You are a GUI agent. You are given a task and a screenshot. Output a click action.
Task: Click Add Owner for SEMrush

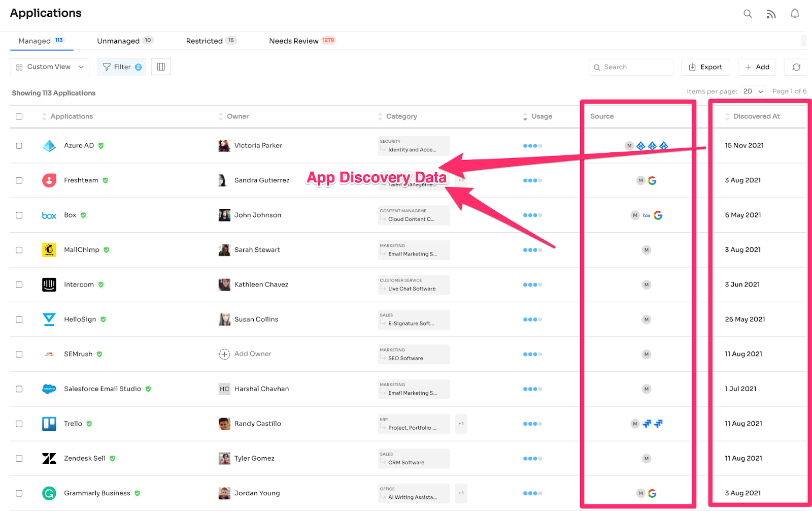pyautogui.click(x=253, y=354)
